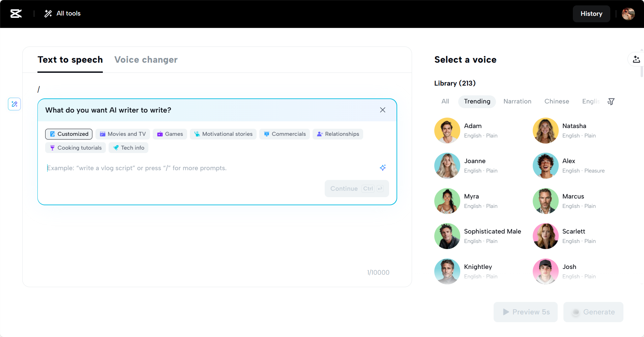Select Natasha voice avatar
Screen dimensions: 644x337
tap(546, 130)
